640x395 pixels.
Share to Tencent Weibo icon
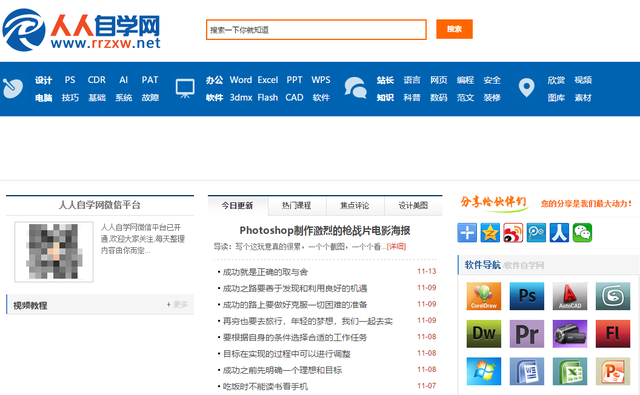tap(536, 233)
